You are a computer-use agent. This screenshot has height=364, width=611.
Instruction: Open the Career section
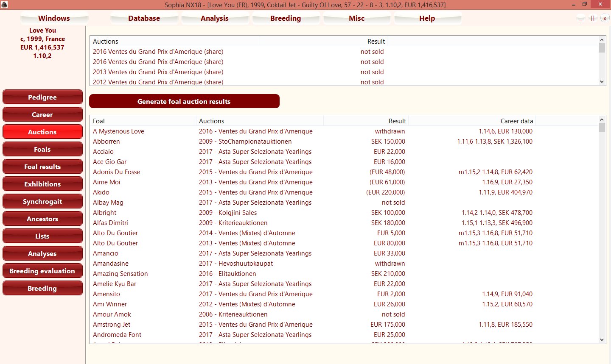click(x=42, y=114)
